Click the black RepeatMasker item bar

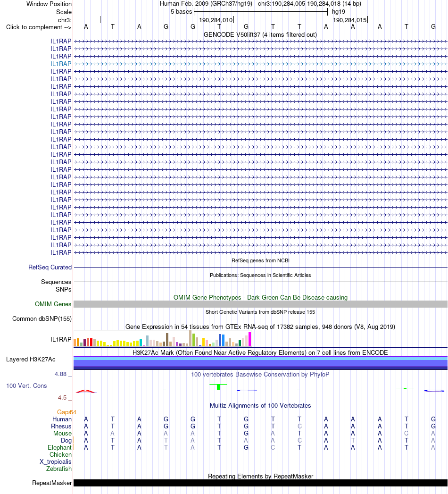point(260,483)
